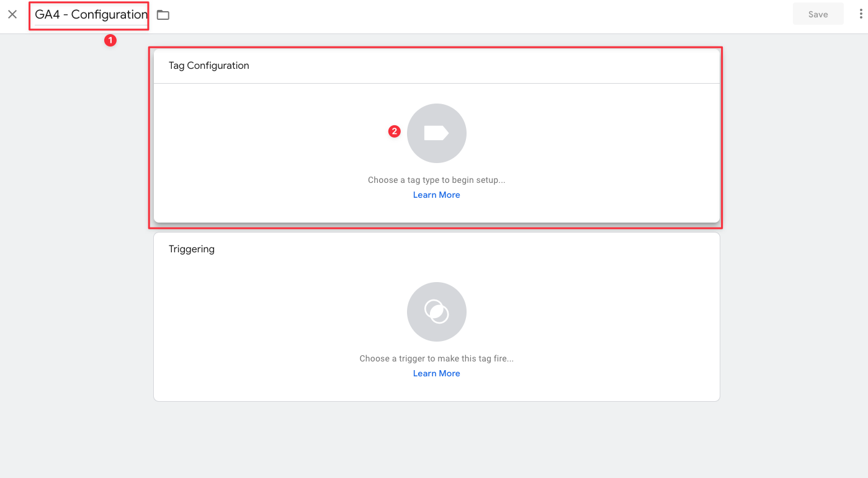Click 'Choose a trigger to make this tag fire...' text
The width and height of the screenshot is (868, 478).
pyautogui.click(x=437, y=358)
